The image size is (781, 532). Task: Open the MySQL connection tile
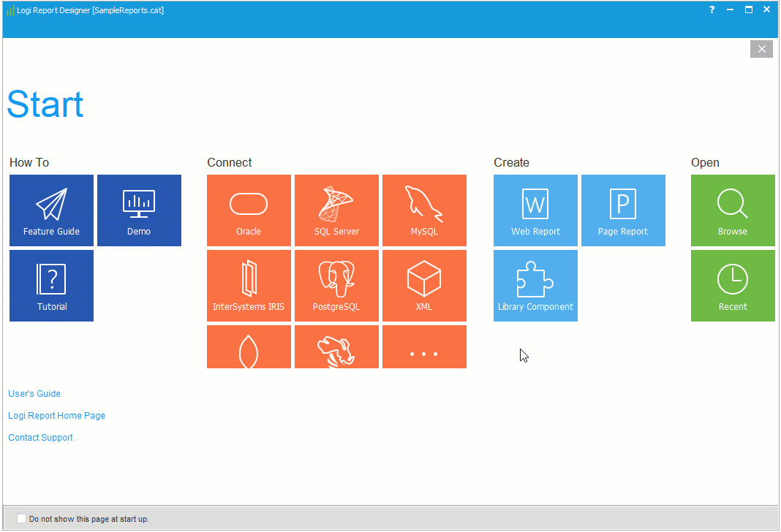pos(424,210)
